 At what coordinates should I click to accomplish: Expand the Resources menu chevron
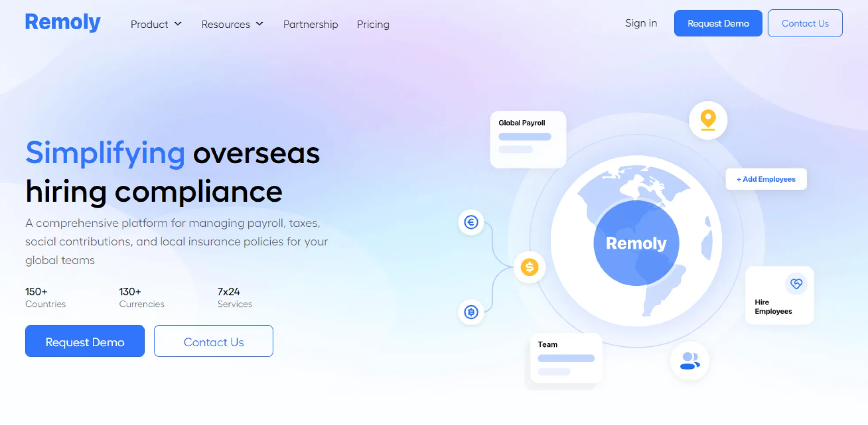[x=260, y=24]
